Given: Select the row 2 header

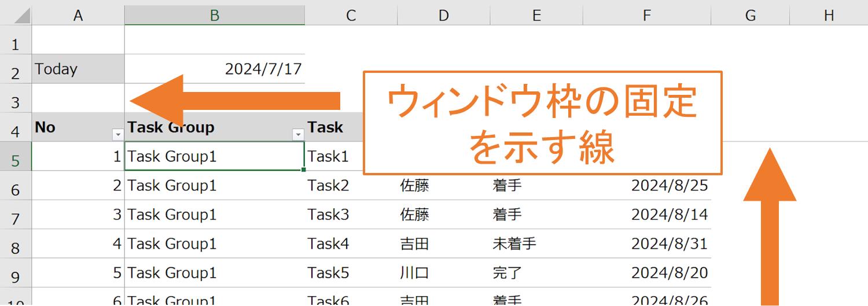Looking at the screenshot, I should pos(16,73).
